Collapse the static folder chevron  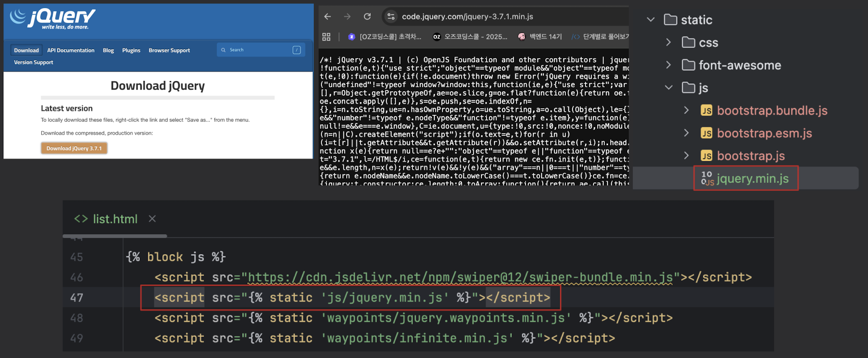(650, 20)
